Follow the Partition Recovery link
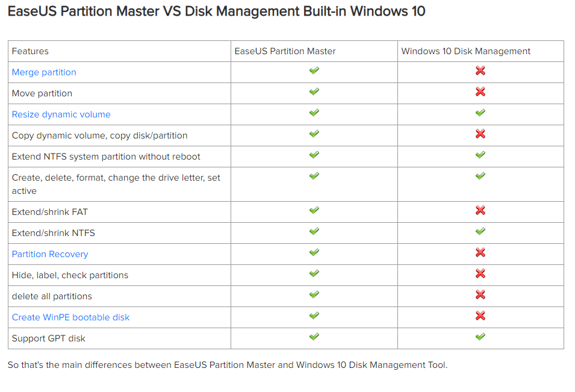 [50, 254]
